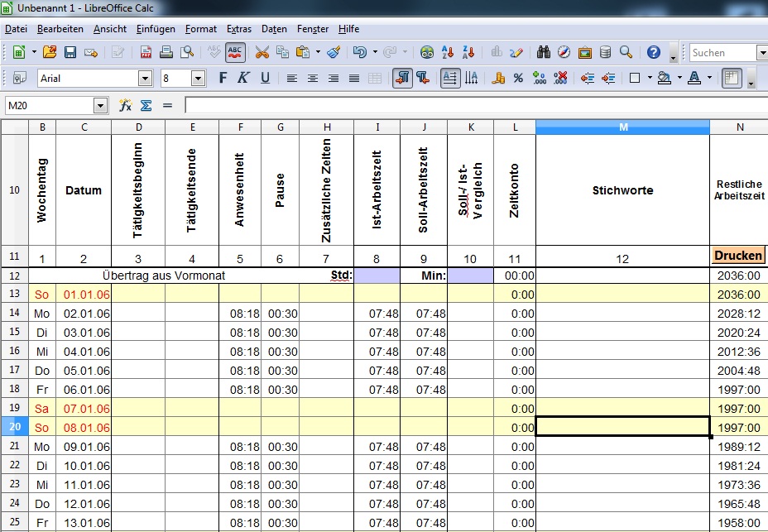768x532 pixels.
Task: Toggle left-to-right text direction
Action: (x=402, y=78)
